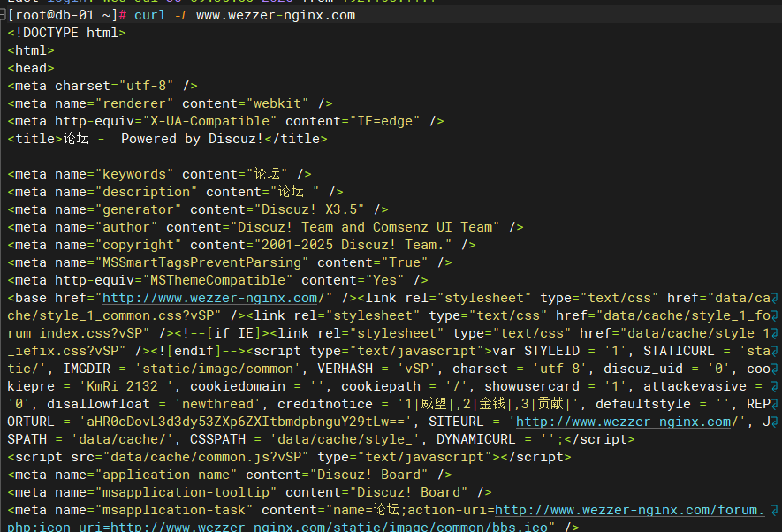Click the 'creditnotice' variable name
Image resolution: width=782 pixels, height=532 pixels.
pyautogui.click(x=325, y=404)
